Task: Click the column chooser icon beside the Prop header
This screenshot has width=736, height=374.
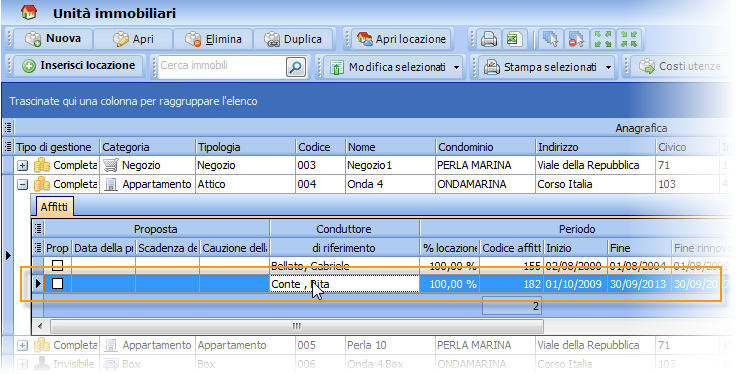Action: pos(38,247)
